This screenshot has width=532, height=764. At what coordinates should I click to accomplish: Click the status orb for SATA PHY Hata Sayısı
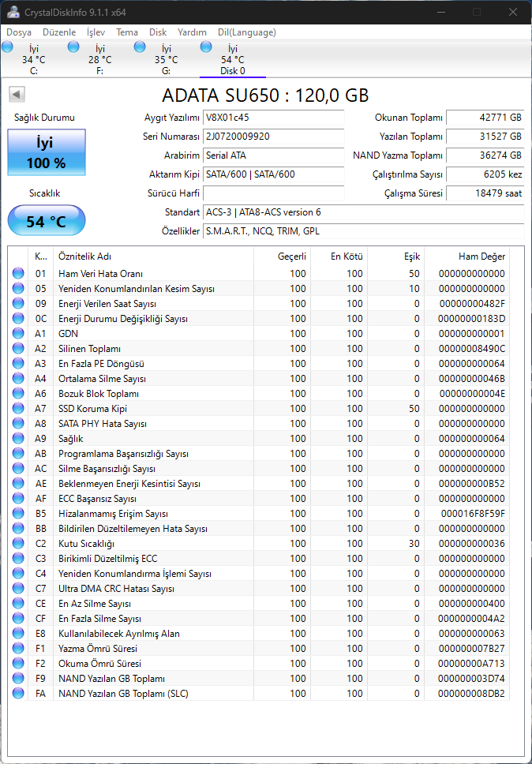pos(18,423)
